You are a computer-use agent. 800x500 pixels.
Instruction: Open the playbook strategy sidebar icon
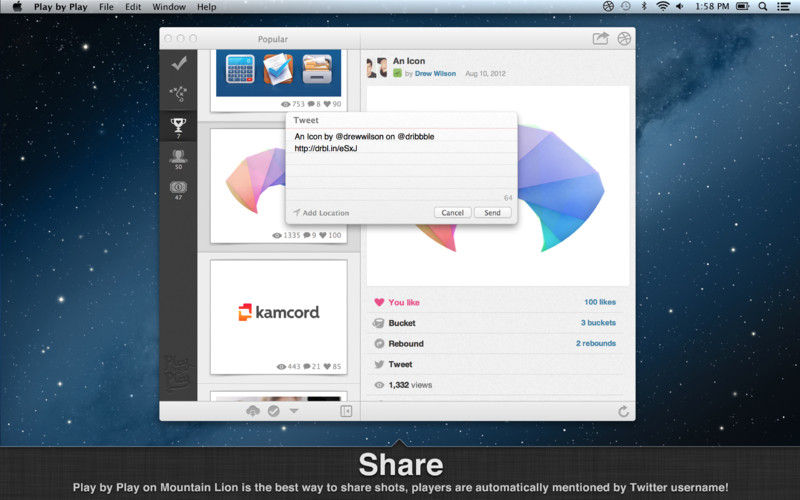(x=179, y=94)
